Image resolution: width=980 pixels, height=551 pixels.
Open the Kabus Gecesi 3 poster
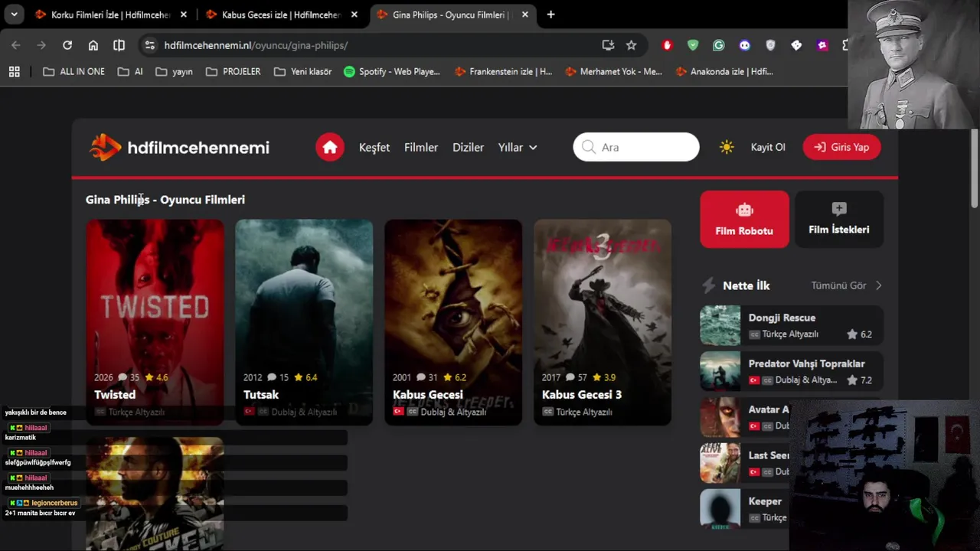point(603,321)
